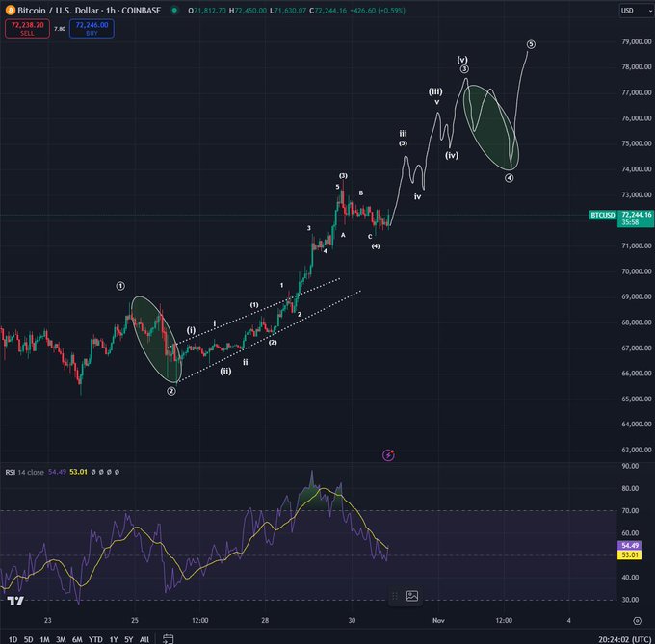This screenshot has width=655, height=644.
Task: Open the USD currency dropdown
Action: (636, 11)
